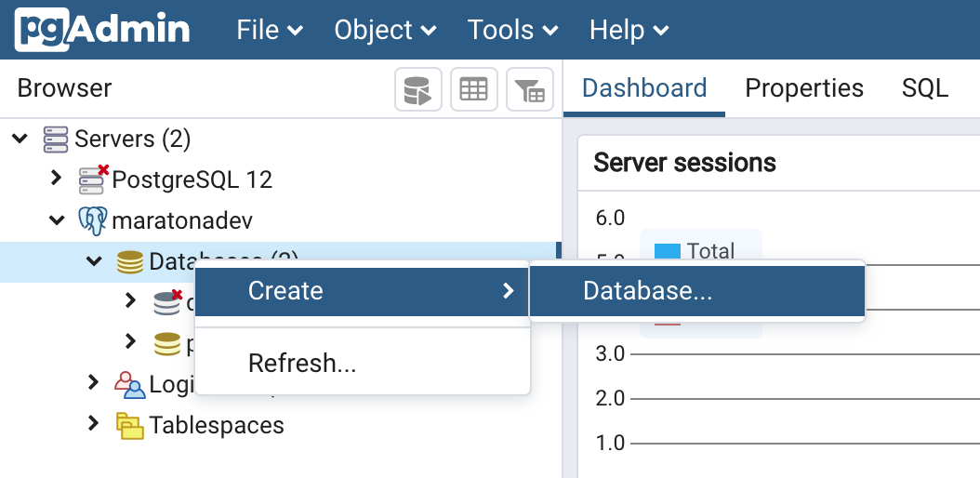Screen dimensions: 980x478
Task: Expand the PostgreSQL 12 server node
Action: tap(56, 179)
